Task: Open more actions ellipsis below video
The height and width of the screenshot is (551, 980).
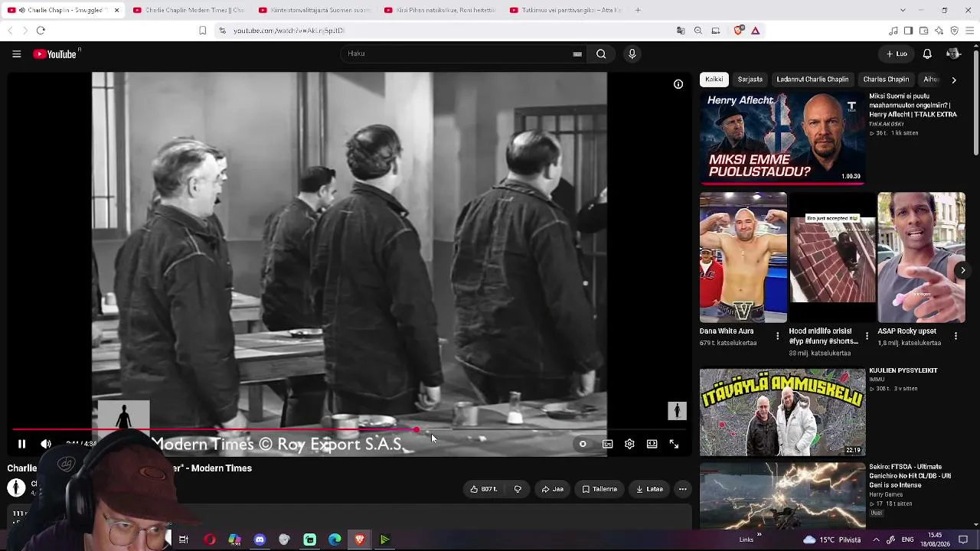Action: [x=683, y=489]
